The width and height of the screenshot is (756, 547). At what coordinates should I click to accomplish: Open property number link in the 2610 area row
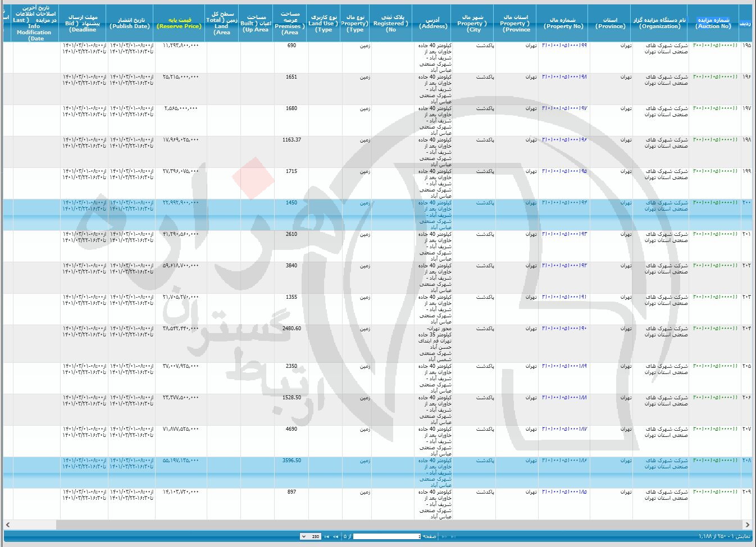[x=564, y=234]
